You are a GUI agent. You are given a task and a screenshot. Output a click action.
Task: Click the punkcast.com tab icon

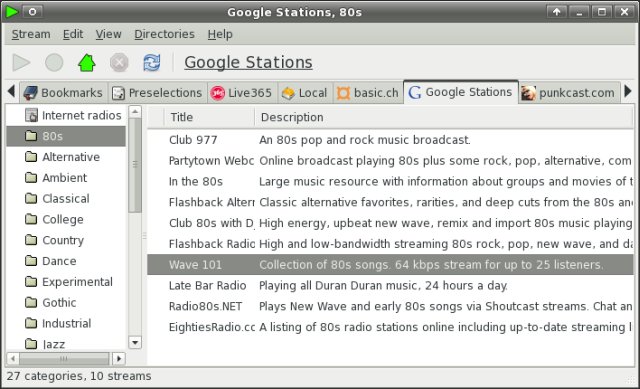click(x=528, y=93)
